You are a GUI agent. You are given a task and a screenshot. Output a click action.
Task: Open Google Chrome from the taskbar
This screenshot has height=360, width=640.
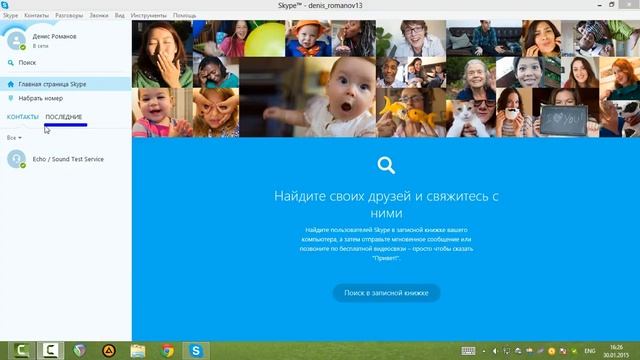167,351
